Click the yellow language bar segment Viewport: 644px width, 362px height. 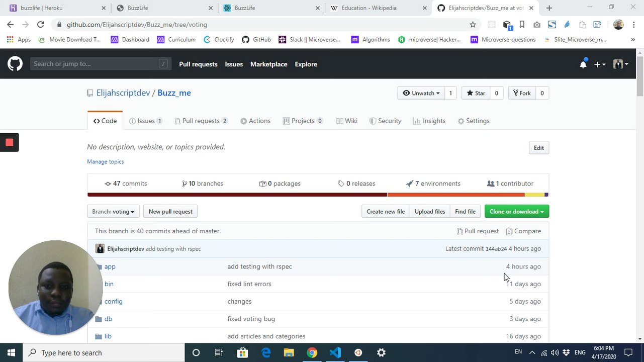pos(534,195)
